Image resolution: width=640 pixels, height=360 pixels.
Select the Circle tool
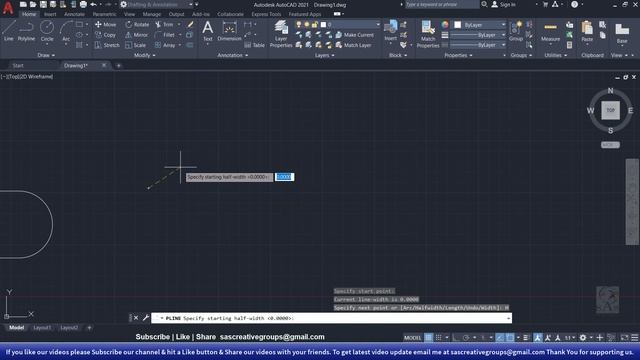(x=47, y=31)
